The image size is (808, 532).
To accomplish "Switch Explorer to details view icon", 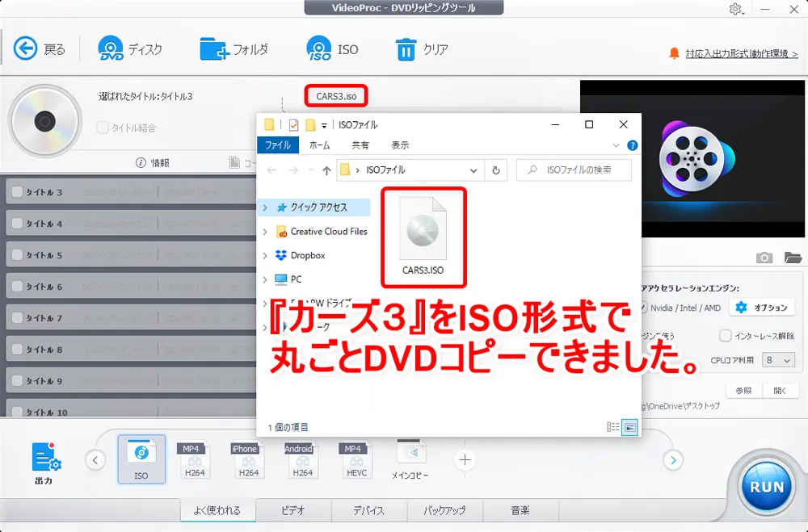I will [x=612, y=427].
